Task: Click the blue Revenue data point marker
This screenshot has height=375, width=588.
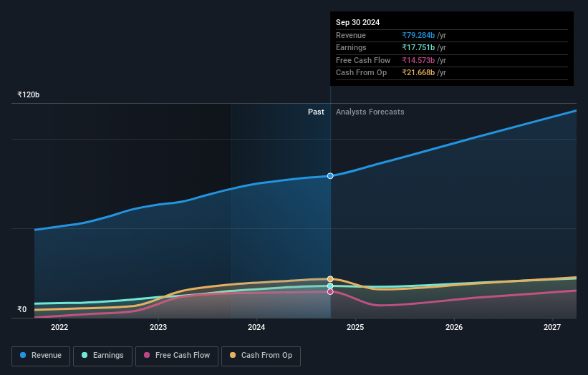Action: [330, 176]
